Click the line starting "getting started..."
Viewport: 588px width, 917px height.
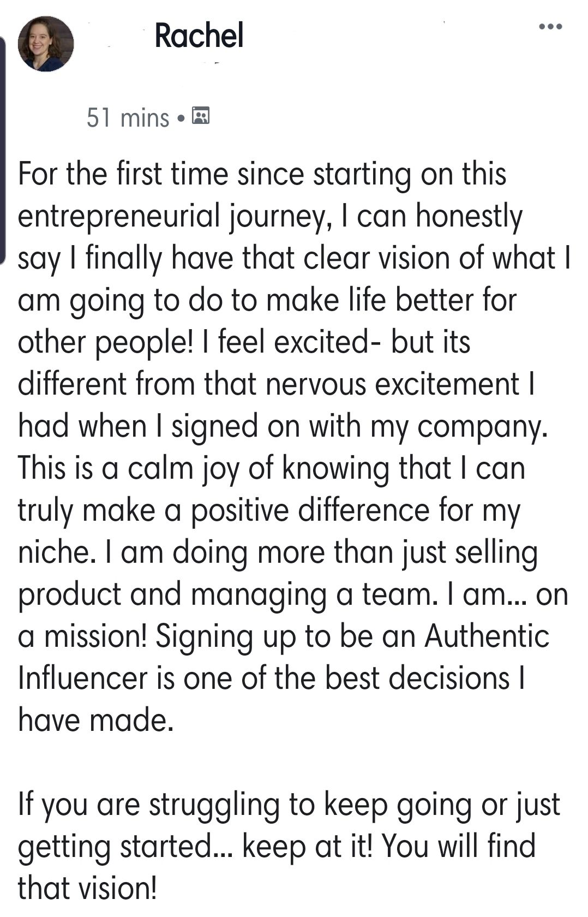click(277, 847)
